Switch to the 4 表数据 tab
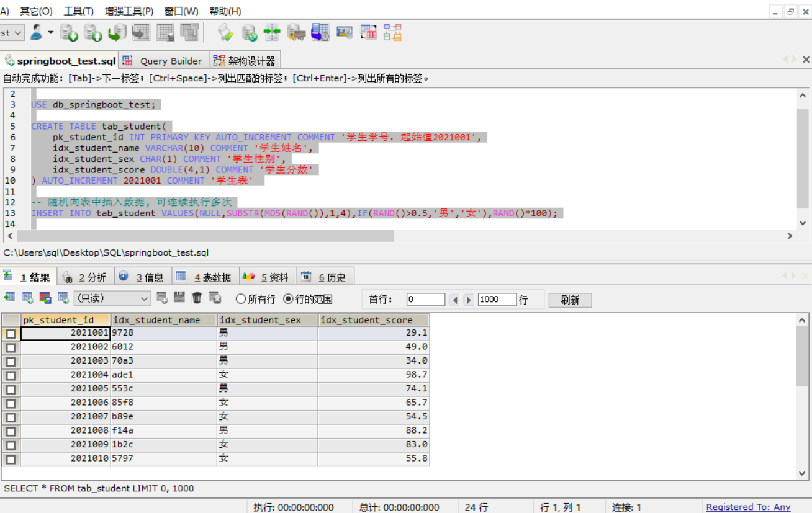Viewport: 812px width, 513px height. tap(205, 277)
